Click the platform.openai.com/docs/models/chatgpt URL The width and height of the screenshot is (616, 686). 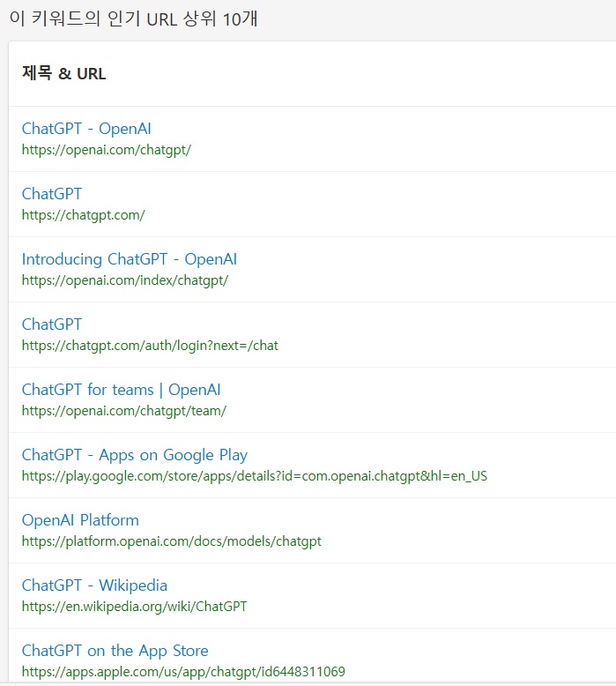(171, 541)
